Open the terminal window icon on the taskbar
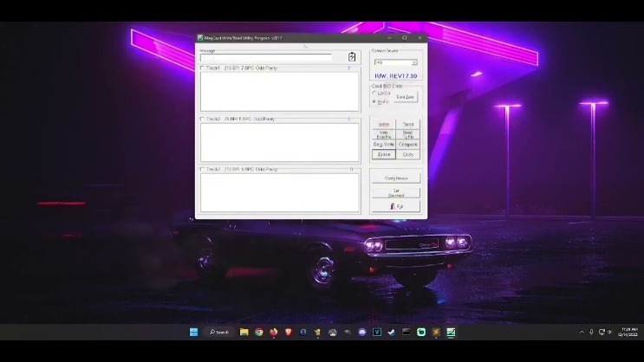The width and height of the screenshot is (644, 362). 407,332
